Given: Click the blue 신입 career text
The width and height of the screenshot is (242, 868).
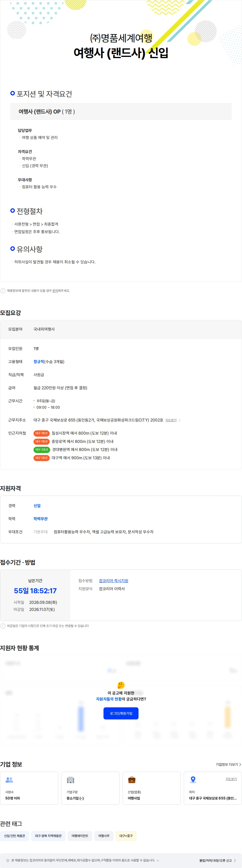Looking at the screenshot, I should (37, 505).
